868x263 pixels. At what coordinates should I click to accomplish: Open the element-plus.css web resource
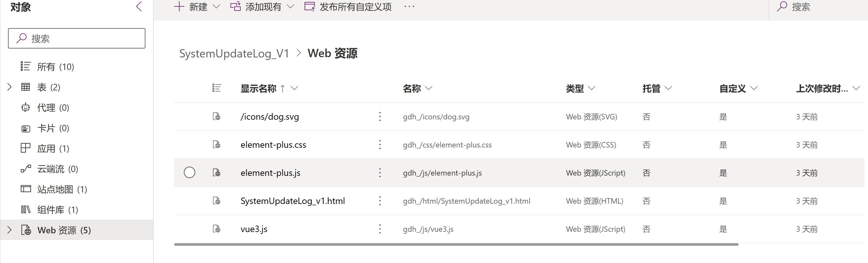(273, 145)
